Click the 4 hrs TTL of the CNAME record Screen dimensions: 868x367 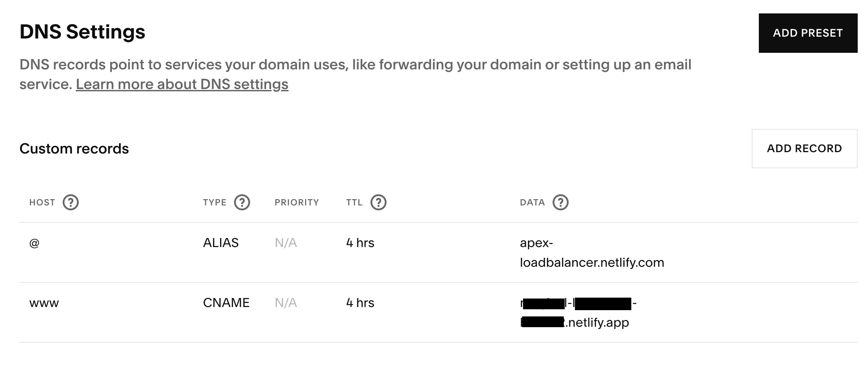click(x=360, y=303)
